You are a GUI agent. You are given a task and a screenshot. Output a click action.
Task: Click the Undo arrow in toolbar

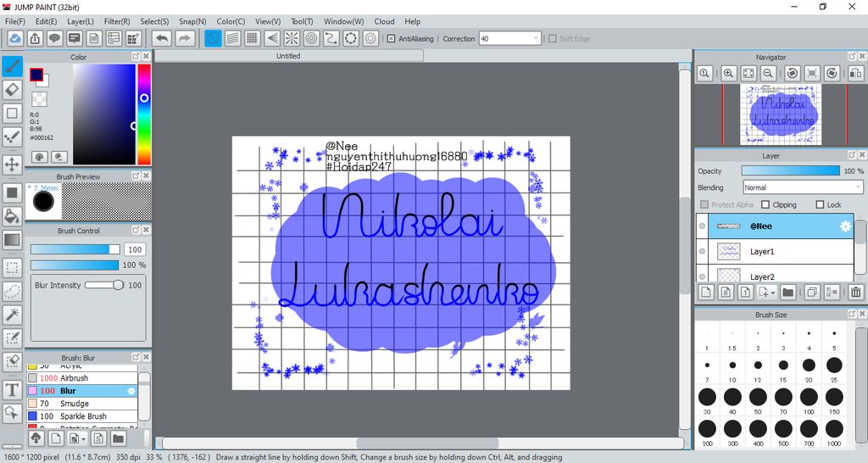pos(162,38)
